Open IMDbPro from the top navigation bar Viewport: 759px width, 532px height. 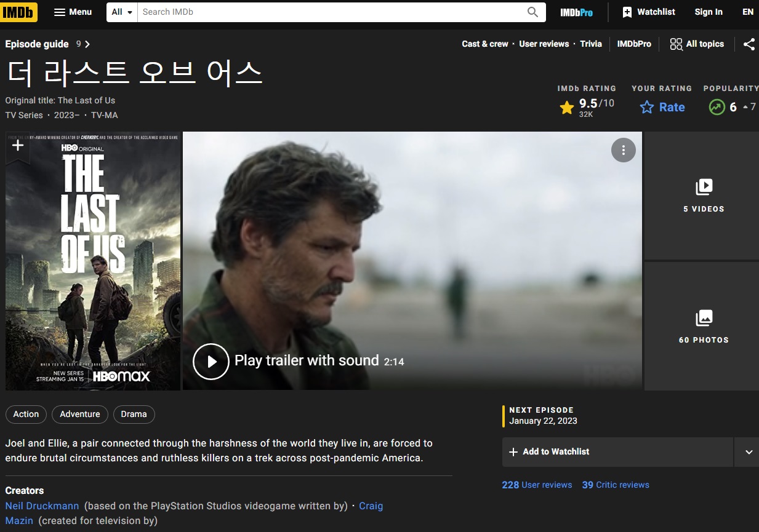click(576, 12)
